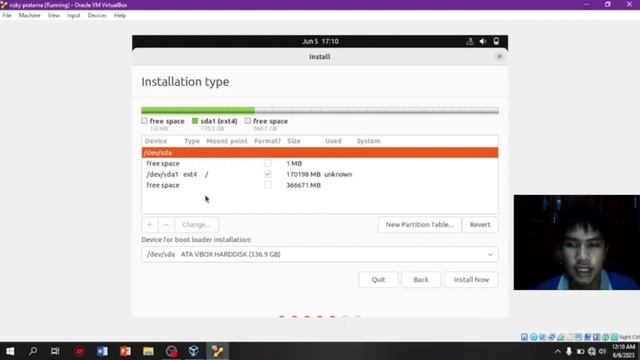This screenshot has width=640, height=360.
Task: Add a partition with the plus button
Action: tap(149, 224)
